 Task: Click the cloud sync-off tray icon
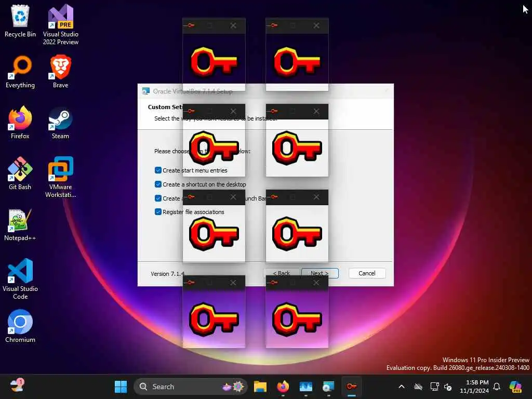tap(418, 387)
